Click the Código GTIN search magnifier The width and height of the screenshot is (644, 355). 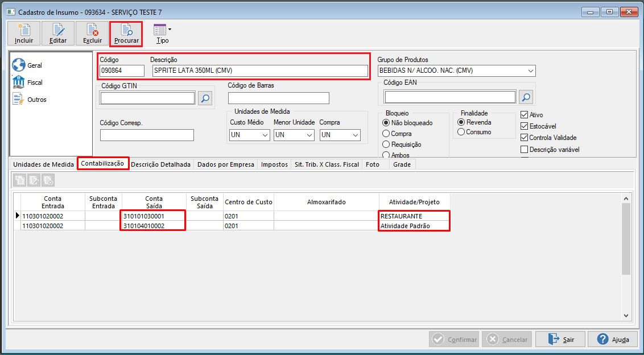205,98
